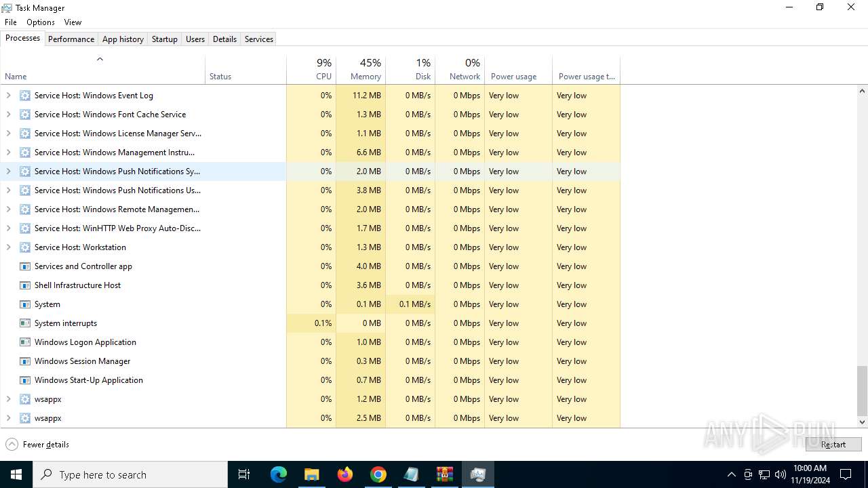Switch to the Startup tab
Image resolution: width=868 pixels, height=488 pixels.
pyautogui.click(x=165, y=39)
